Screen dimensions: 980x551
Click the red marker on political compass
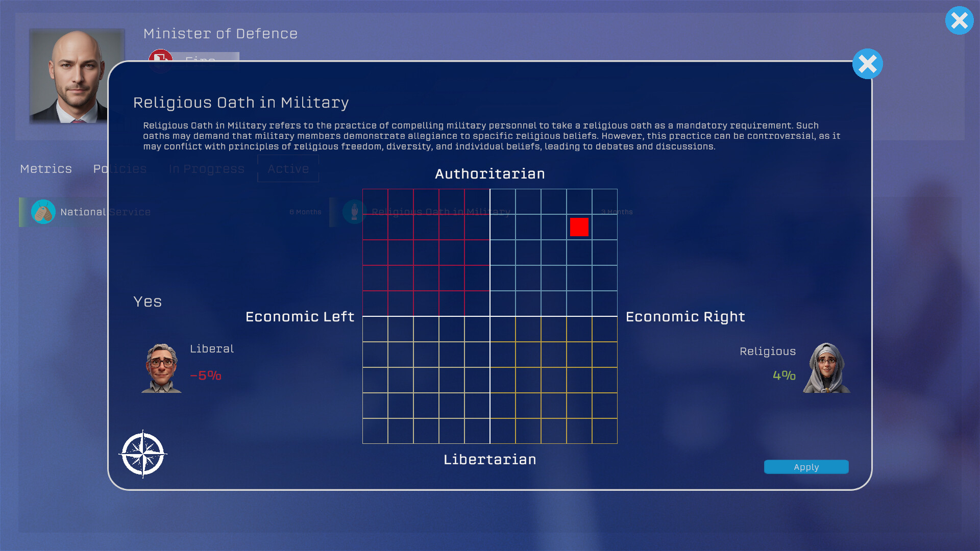tap(579, 227)
